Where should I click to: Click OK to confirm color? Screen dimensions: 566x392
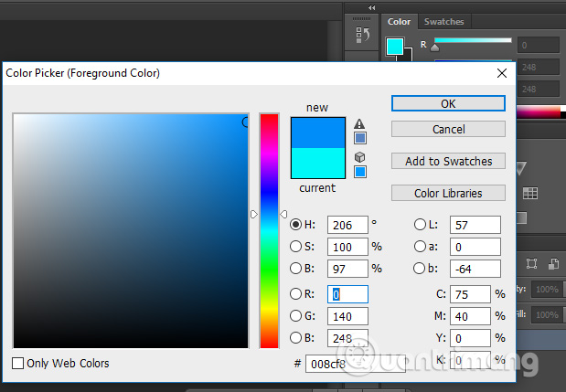(448, 103)
